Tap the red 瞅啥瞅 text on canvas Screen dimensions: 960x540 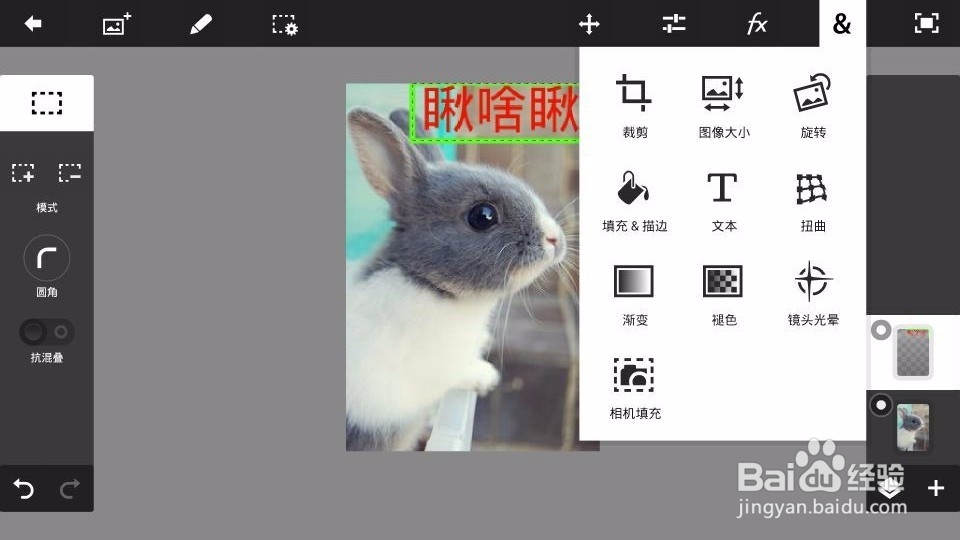[x=500, y=110]
